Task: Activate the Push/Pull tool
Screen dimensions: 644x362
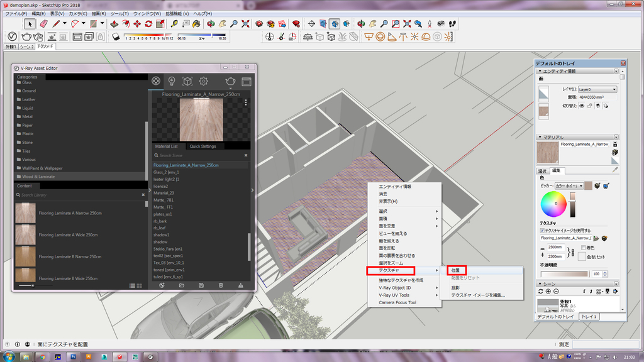Action: tap(114, 24)
